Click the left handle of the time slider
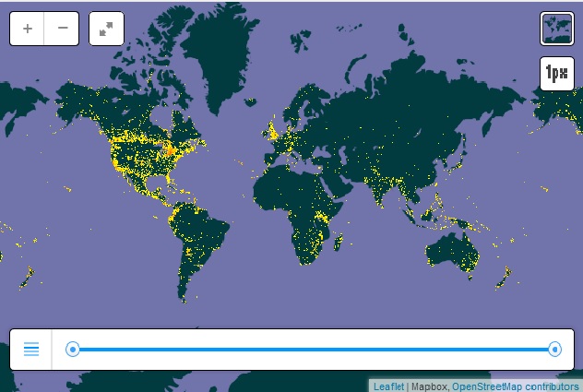The height and width of the screenshot is (392, 583). 73,350
